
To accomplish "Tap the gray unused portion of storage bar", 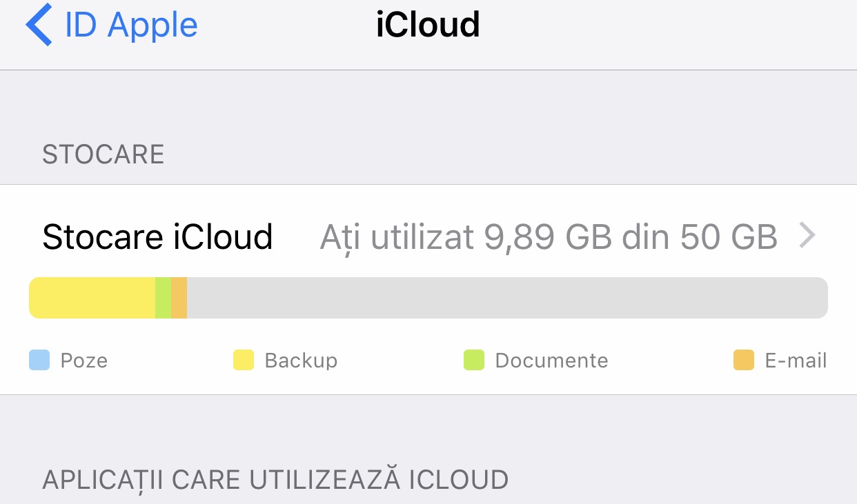I will pyautogui.click(x=507, y=298).
